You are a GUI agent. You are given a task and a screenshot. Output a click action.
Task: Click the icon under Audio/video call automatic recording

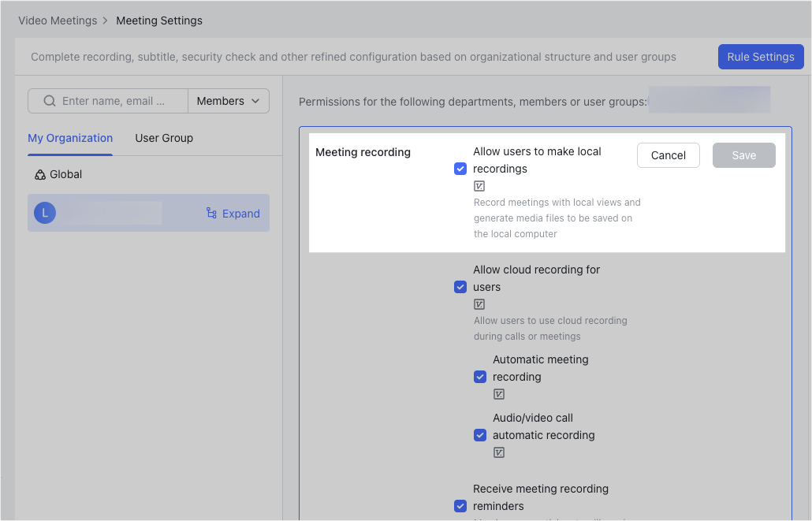click(x=498, y=452)
